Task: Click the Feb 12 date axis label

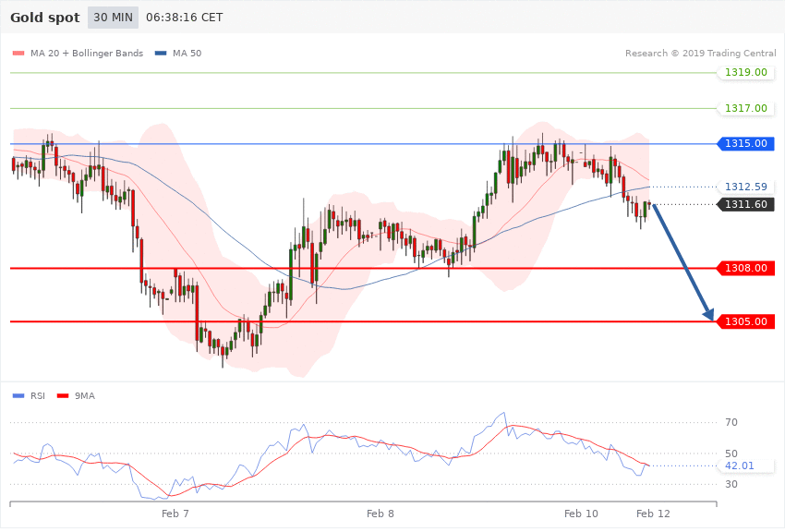Action: [x=653, y=514]
